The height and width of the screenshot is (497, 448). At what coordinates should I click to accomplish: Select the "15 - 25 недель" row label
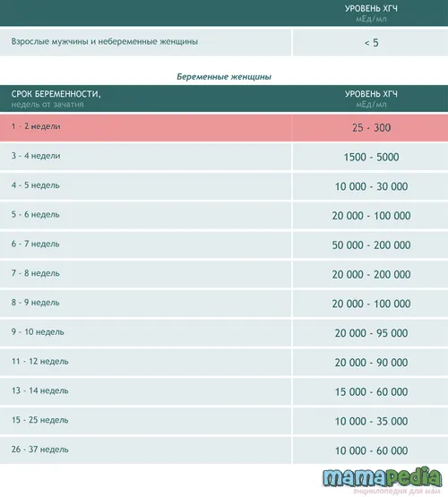(x=40, y=420)
